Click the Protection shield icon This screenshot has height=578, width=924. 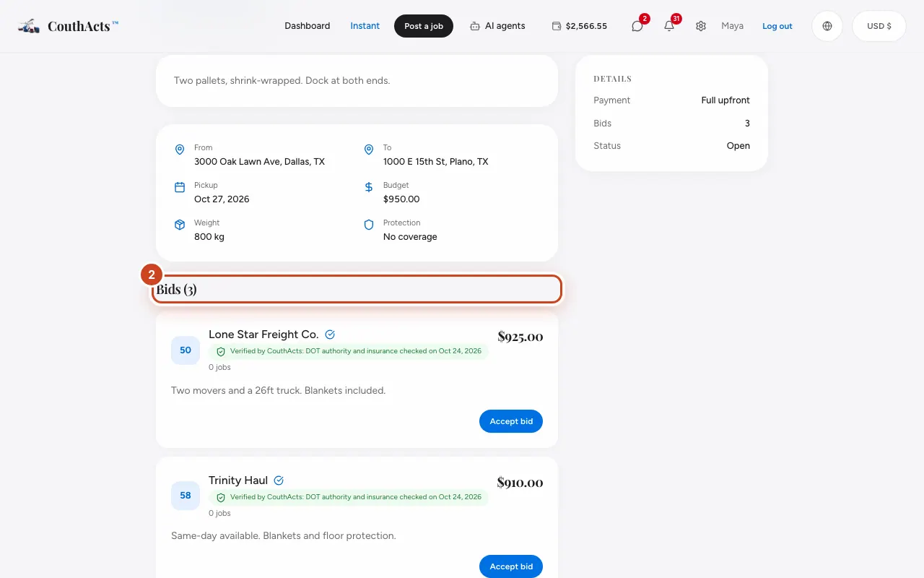369,225
